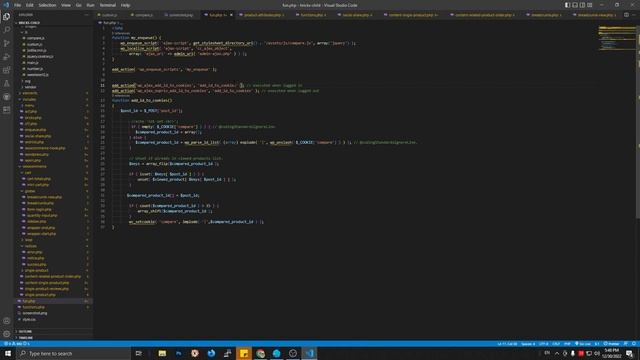Toggle the primary side bar layout button
640x360 pixels.
coord(567,5)
